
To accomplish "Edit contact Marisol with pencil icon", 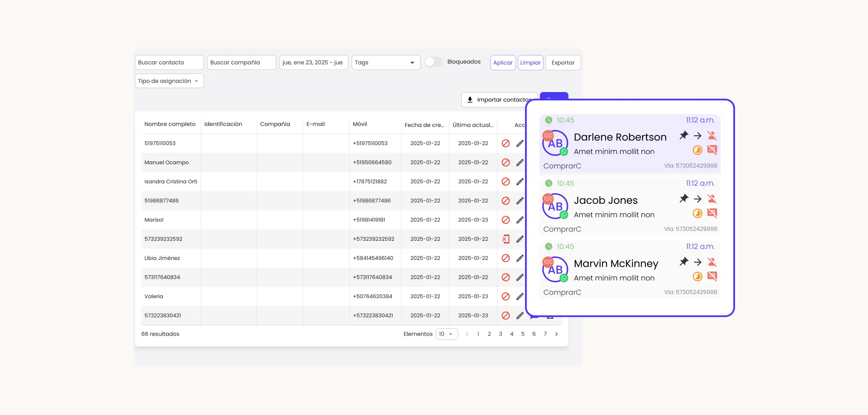I will click(520, 220).
